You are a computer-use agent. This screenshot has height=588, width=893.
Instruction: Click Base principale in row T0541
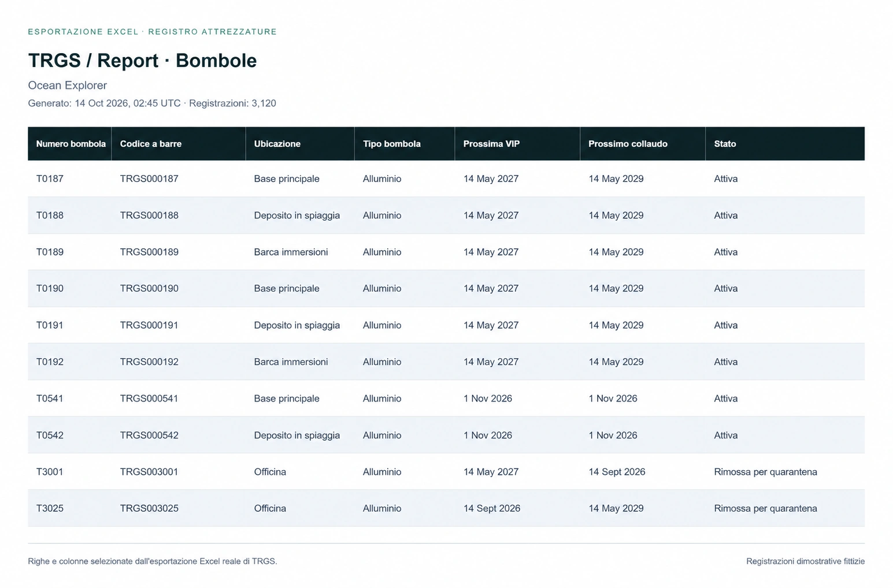[x=287, y=399]
